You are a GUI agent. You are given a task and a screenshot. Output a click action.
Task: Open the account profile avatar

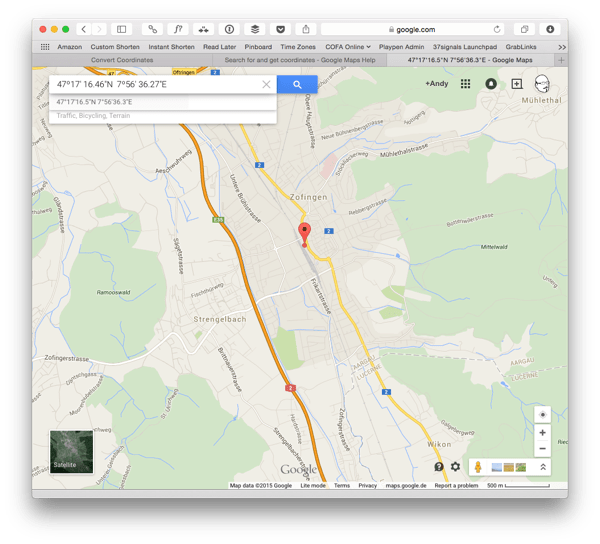pos(542,84)
